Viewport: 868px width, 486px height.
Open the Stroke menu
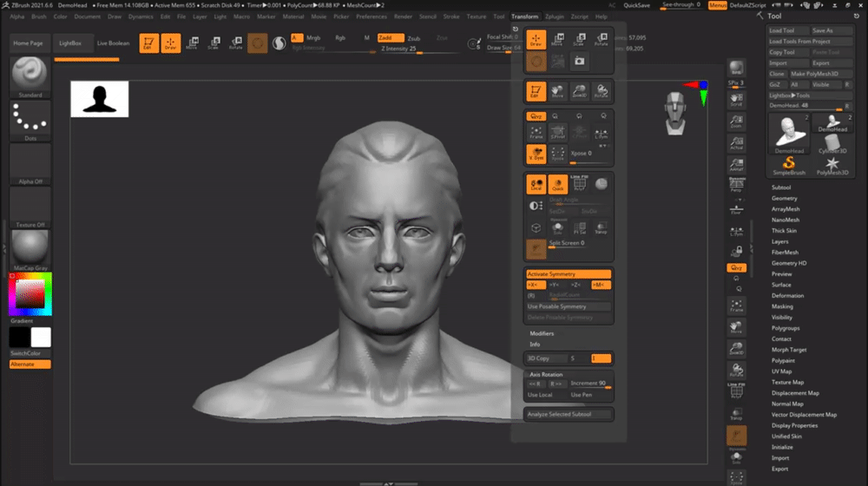coord(451,16)
